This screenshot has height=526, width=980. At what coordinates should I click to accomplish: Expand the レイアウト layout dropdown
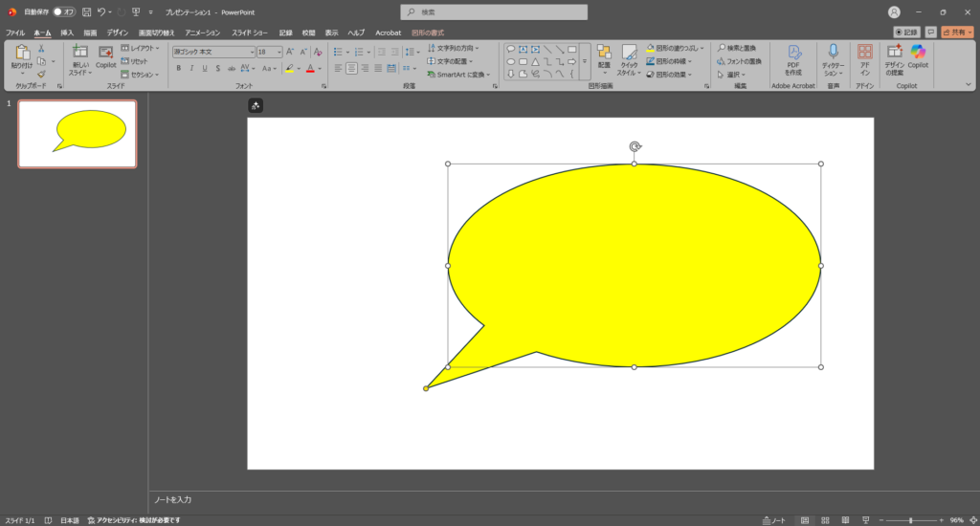click(x=139, y=48)
